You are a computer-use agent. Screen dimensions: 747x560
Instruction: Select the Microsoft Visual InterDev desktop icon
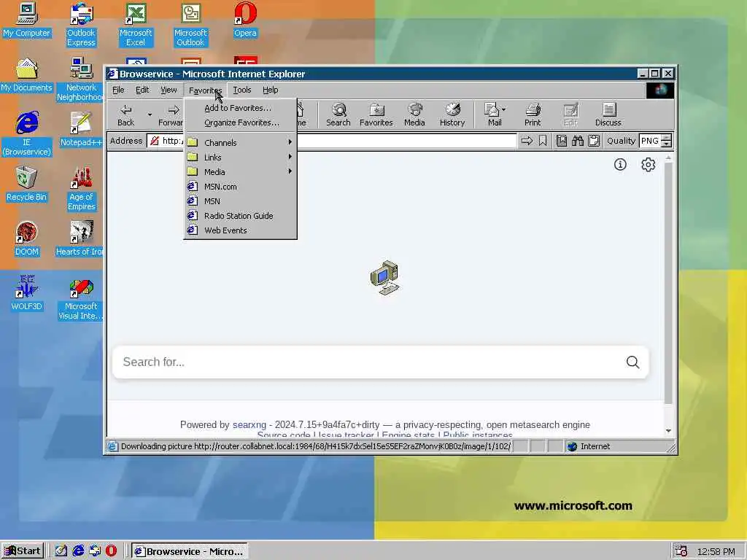[81, 298]
